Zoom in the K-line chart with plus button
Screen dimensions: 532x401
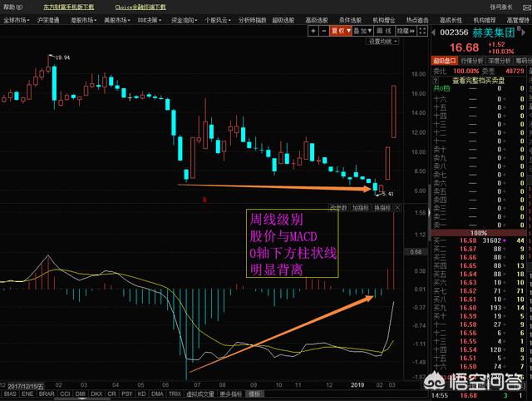click(313, 31)
